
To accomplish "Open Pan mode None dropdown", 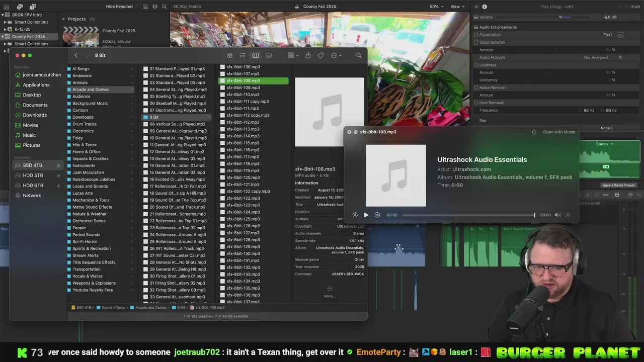I will tap(607, 128).
